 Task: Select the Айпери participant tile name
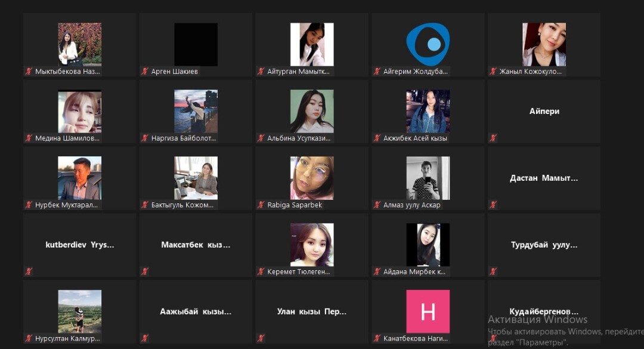[x=544, y=111]
